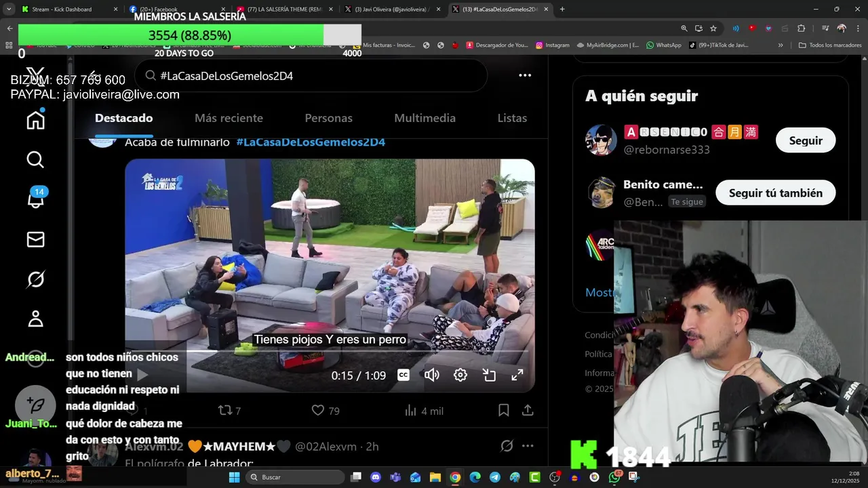Switch to the Facebook browser tab
Screen dimensions: 868x488
click(x=178, y=9)
